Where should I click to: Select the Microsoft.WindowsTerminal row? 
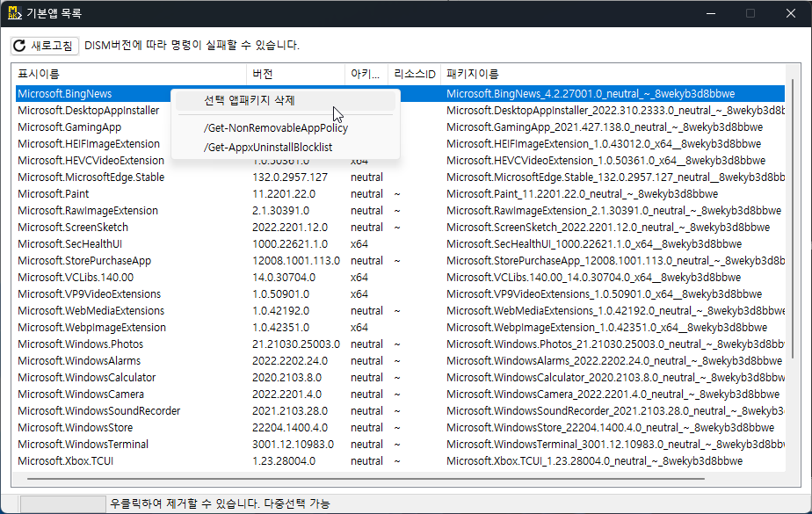click(x=400, y=444)
